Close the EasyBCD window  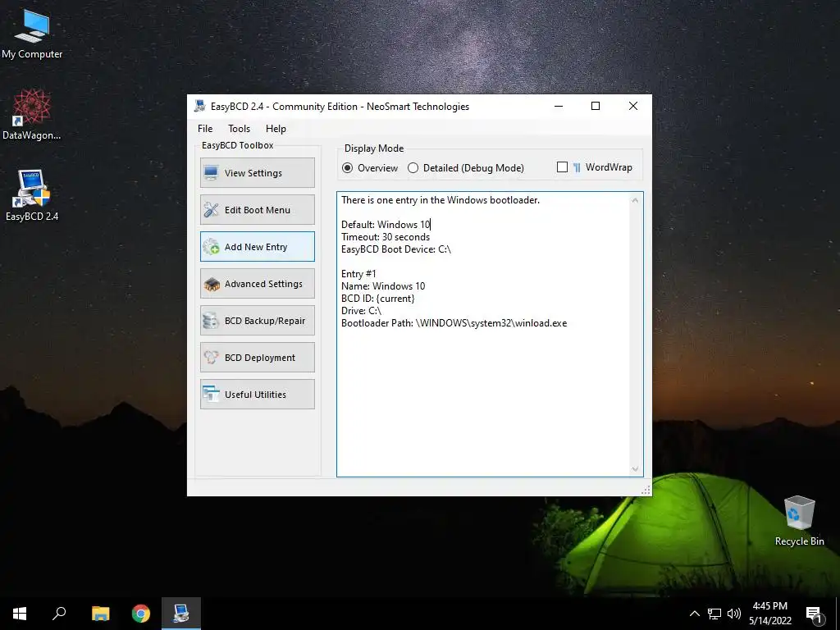[x=632, y=106]
